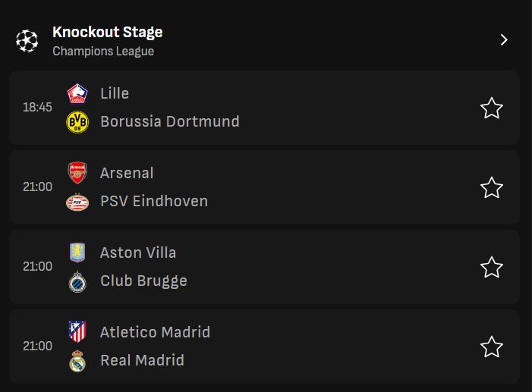Add Atletico Madrid vs Real Madrid to favorites
The width and height of the screenshot is (532, 392).
[492, 347]
